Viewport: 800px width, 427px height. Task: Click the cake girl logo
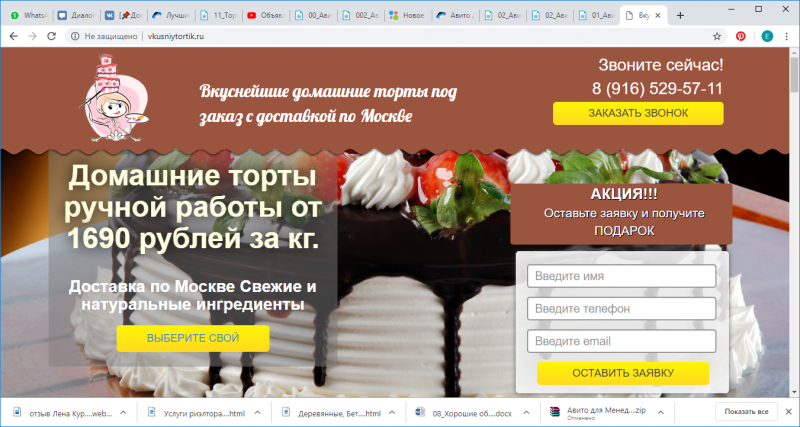115,98
